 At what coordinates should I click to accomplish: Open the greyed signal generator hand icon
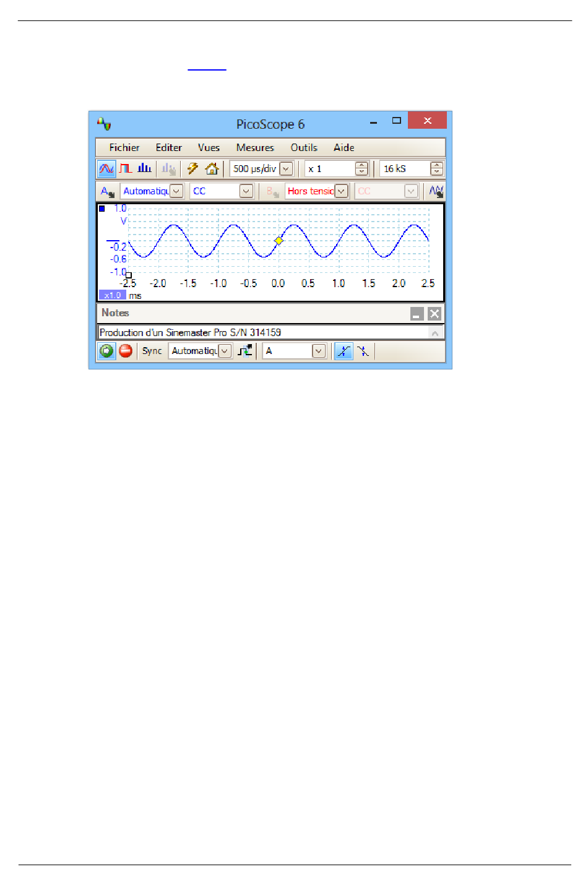click(x=168, y=168)
